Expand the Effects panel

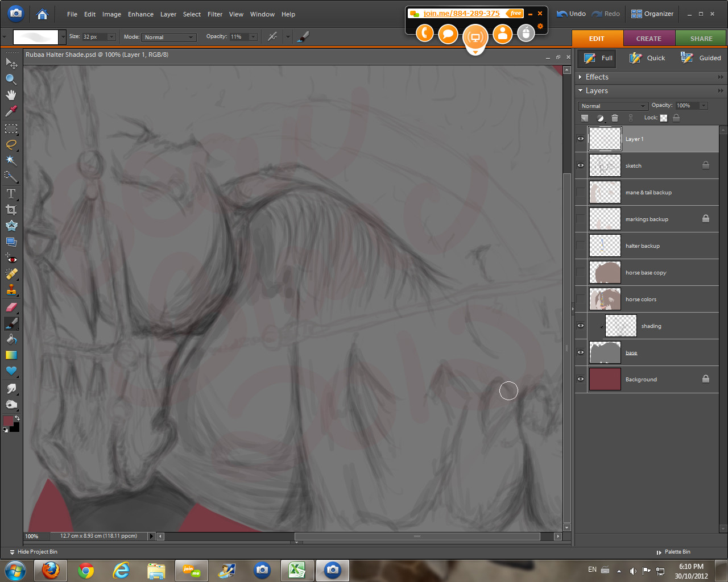[x=580, y=77]
